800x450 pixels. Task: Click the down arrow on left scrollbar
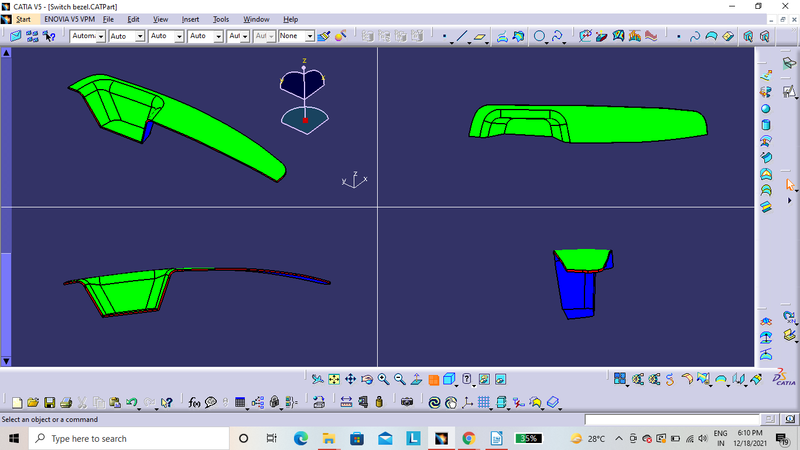[x=6, y=361]
